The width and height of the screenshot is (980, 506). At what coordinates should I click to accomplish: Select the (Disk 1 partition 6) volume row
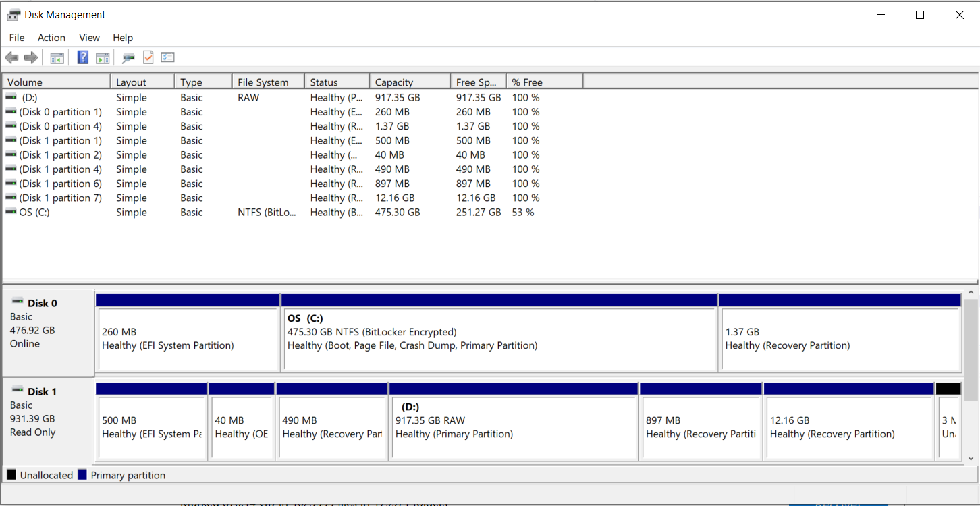tap(292, 184)
